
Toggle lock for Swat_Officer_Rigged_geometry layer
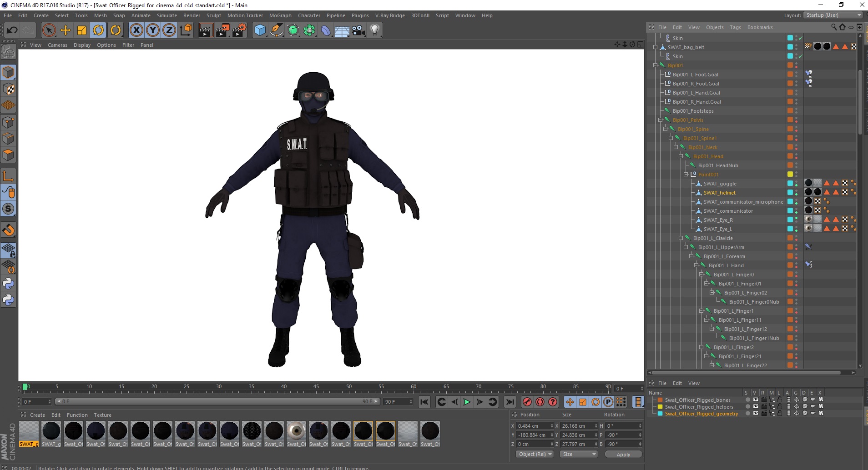tap(780, 414)
